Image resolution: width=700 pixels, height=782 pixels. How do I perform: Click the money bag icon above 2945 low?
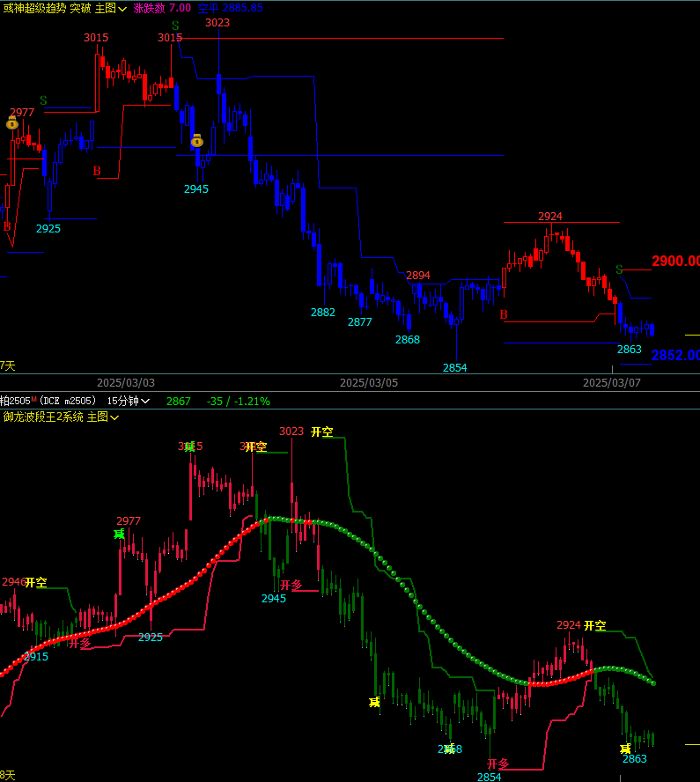197,141
